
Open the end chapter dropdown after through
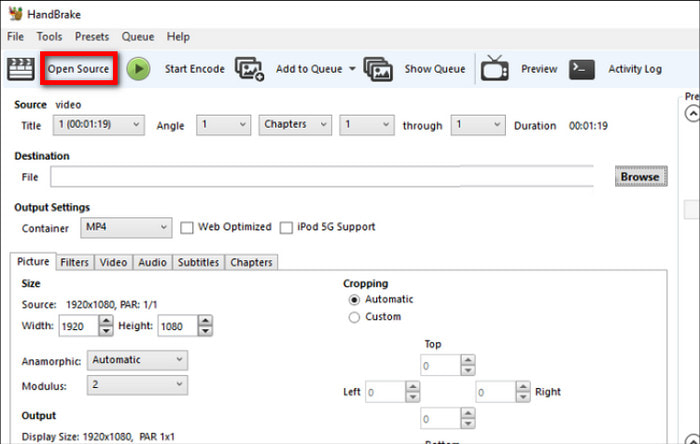[478, 124]
